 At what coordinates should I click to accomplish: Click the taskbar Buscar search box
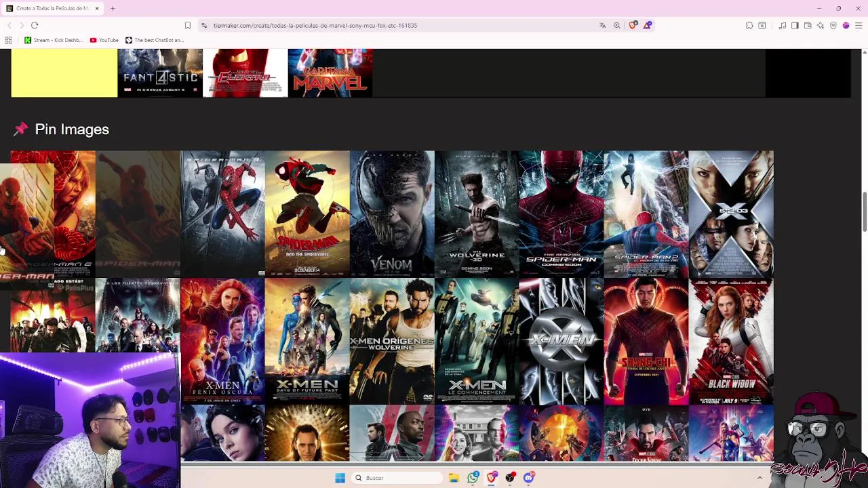tap(397, 478)
